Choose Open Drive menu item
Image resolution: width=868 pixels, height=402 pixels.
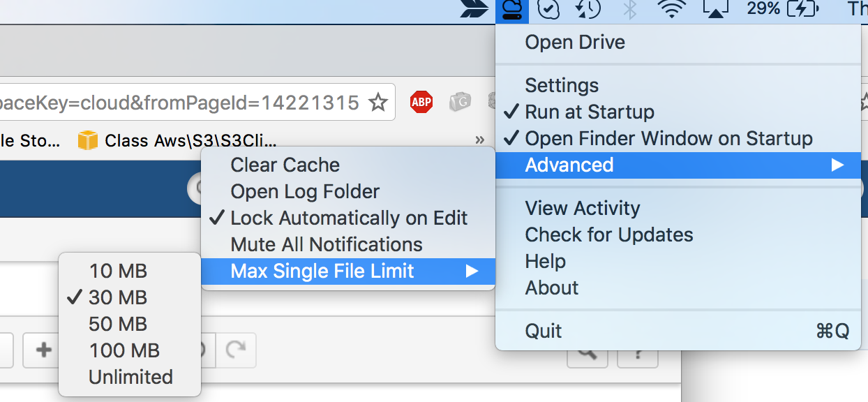[575, 42]
